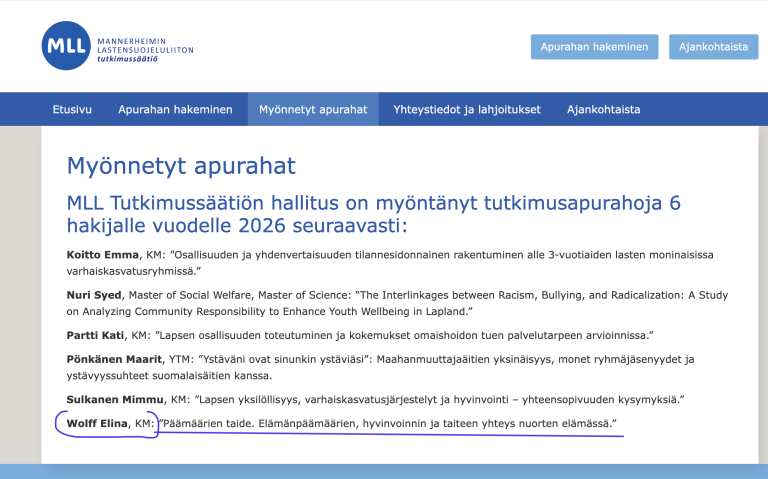This screenshot has width=768, height=479.
Task: Select the Myönnetyt apurahat navigation tab
Action: [313, 109]
